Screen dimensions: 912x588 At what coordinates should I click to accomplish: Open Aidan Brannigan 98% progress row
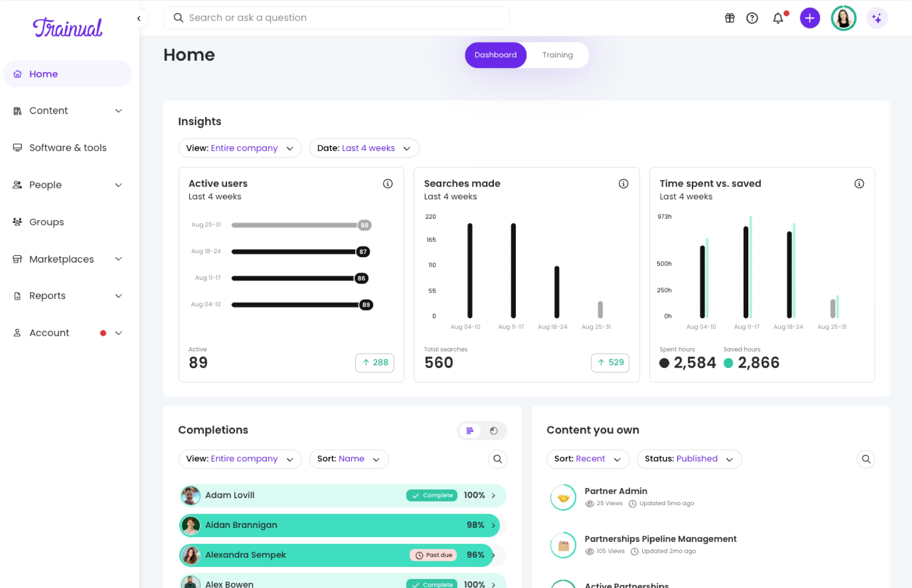point(343,525)
